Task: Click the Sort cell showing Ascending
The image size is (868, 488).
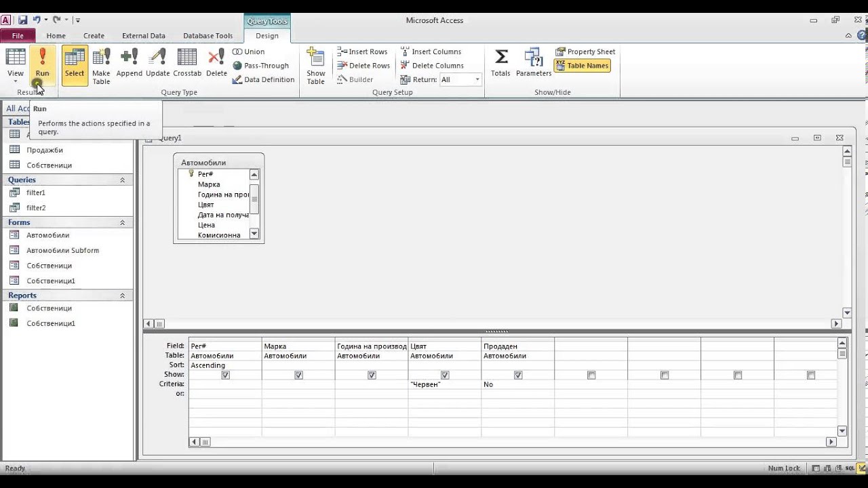Action: pyautogui.click(x=225, y=365)
